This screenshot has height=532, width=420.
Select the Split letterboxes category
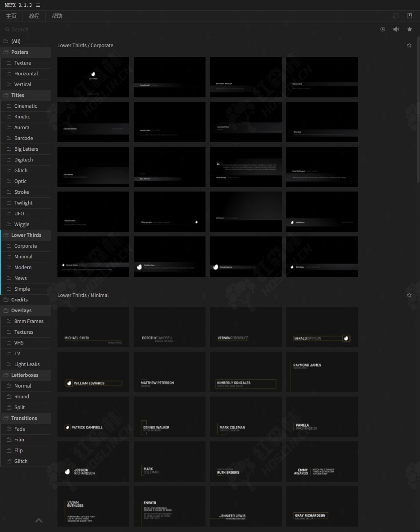pos(26,407)
